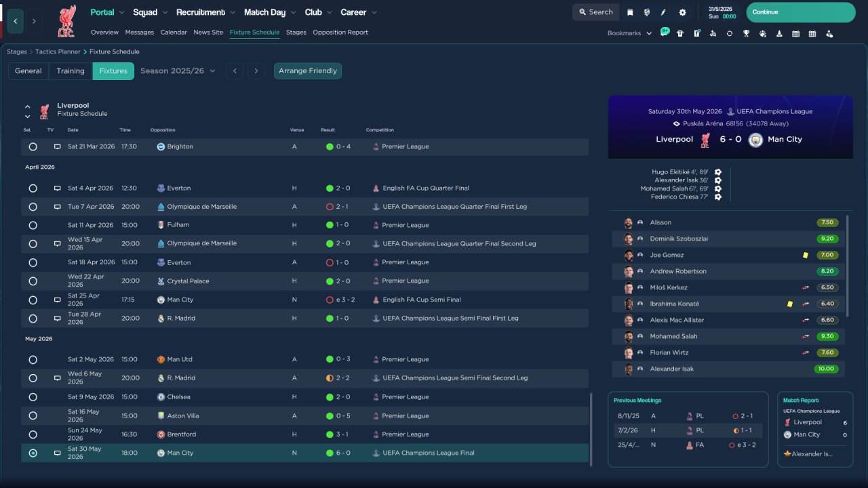Screen dimensions: 868x488
Task: Open the Opposition Report tab
Action: click(340, 33)
